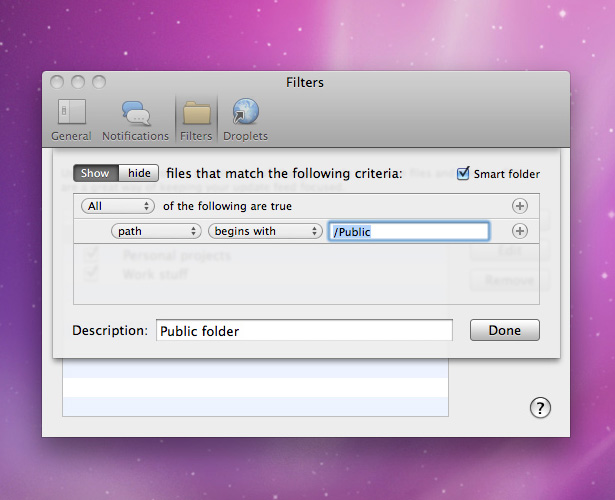Open the General preferences pane icon
Viewport: 615px width, 500px height.
click(x=72, y=112)
